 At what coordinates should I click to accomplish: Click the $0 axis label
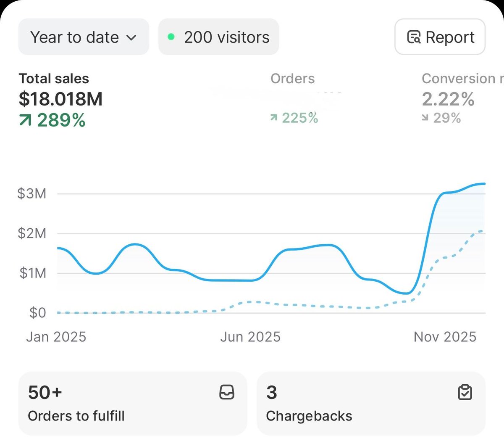point(38,313)
